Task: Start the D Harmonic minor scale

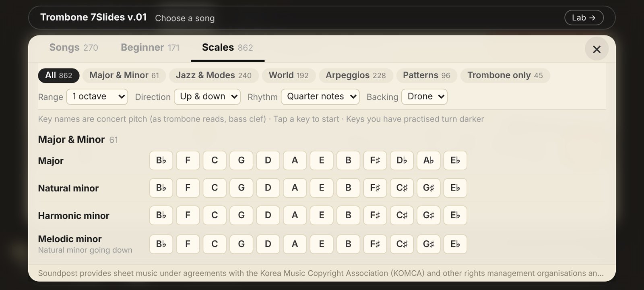Action: pos(268,215)
